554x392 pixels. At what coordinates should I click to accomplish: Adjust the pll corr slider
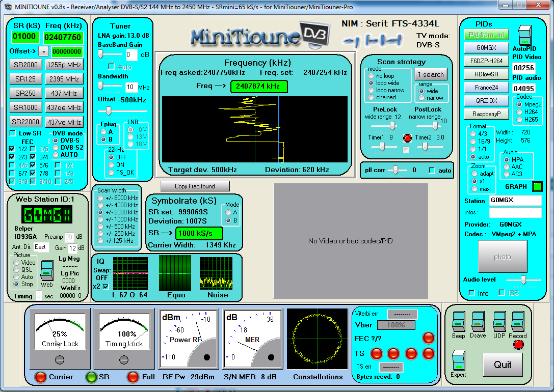[x=395, y=170]
